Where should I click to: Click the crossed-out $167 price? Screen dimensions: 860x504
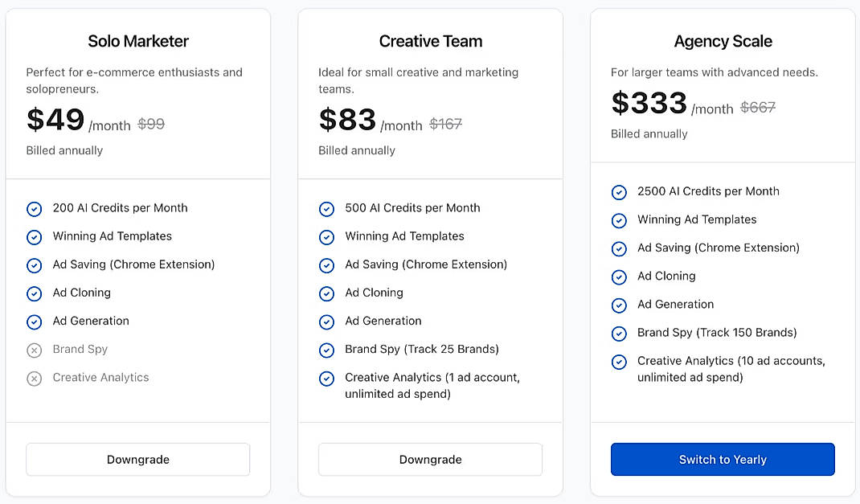[445, 124]
